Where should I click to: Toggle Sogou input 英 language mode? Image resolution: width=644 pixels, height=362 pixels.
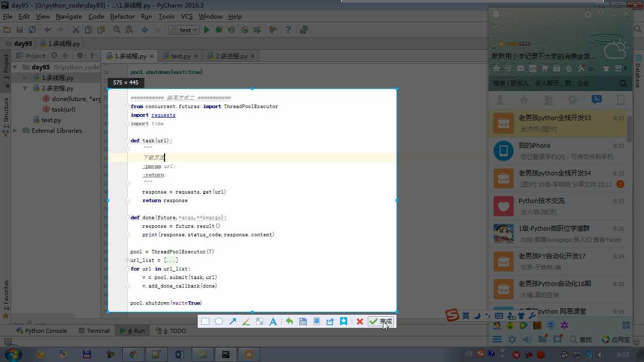pyautogui.click(x=466, y=316)
